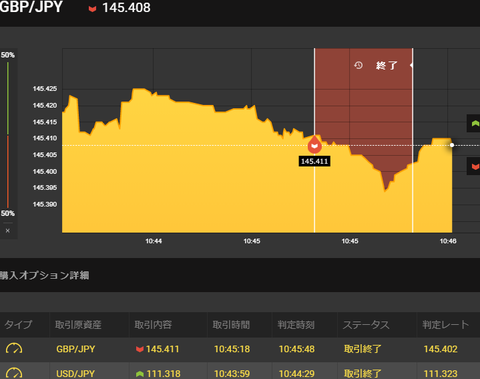The height and width of the screenshot is (379, 480).
Task: Click USD/JPY asset cell in table
Action: click(x=75, y=374)
